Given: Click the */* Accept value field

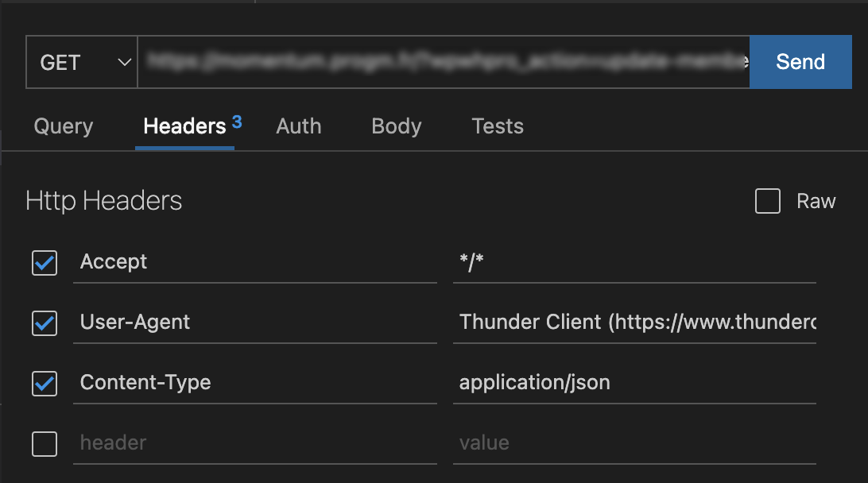Looking at the screenshot, I should pos(634,262).
